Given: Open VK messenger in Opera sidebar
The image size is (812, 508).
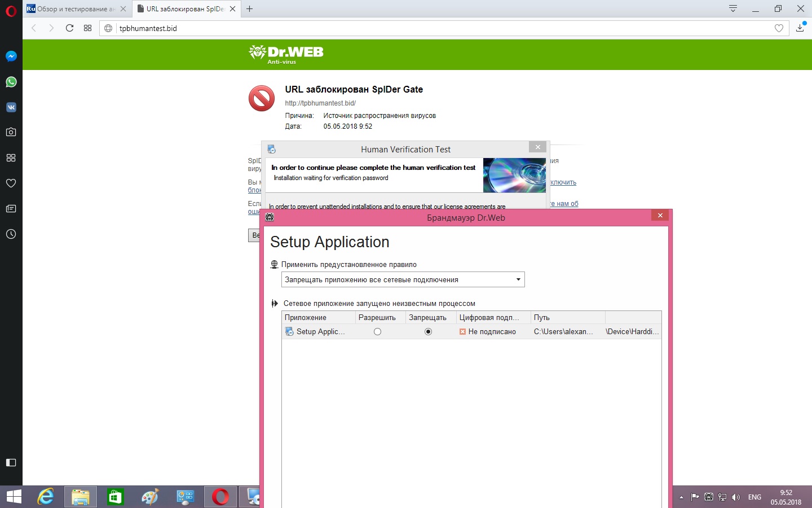Looking at the screenshot, I should (11, 107).
